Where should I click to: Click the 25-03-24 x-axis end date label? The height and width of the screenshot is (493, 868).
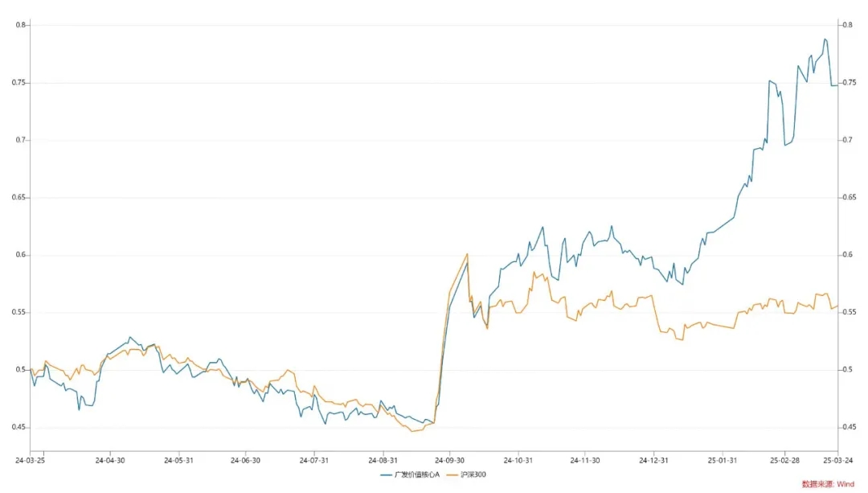click(x=836, y=461)
